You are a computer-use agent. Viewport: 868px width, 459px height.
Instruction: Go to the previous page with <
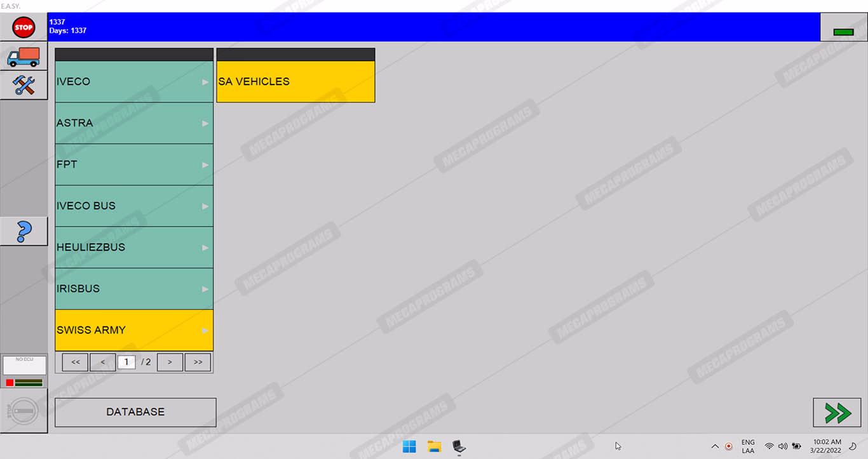coord(102,362)
